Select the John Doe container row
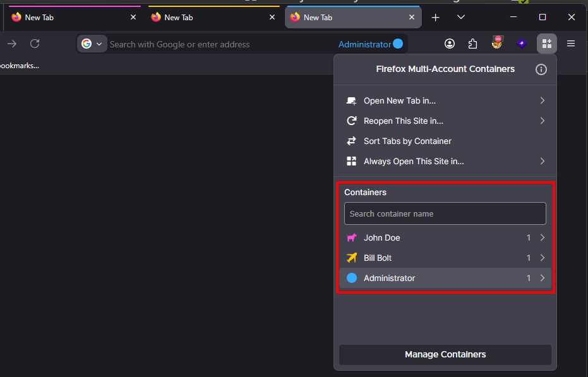 click(x=445, y=237)
